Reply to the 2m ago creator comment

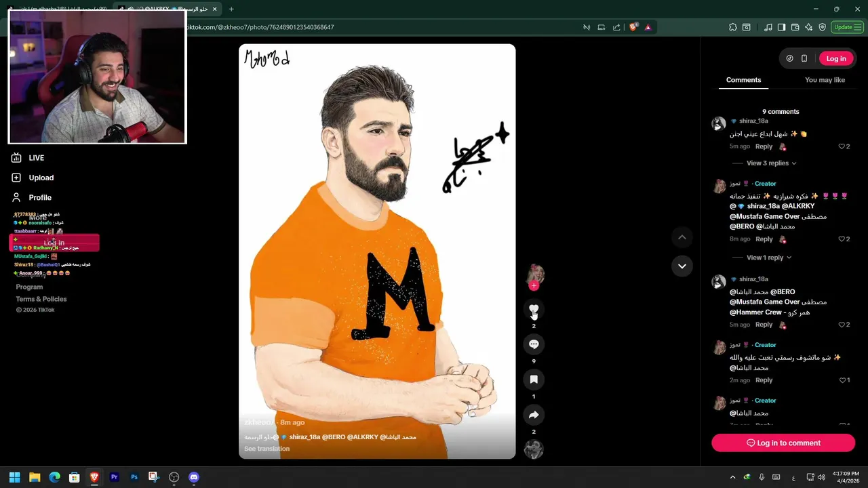click(x=764, y=380)
